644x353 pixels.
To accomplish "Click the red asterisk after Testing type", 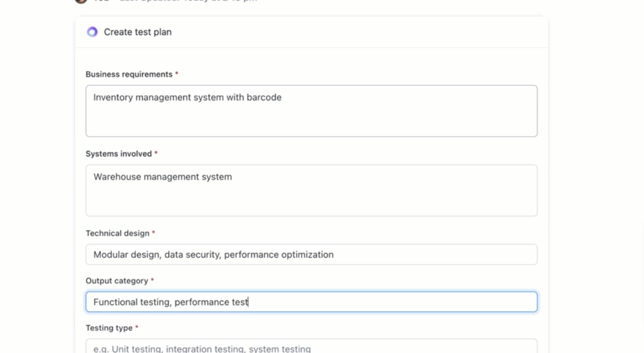I will (137, 327).
